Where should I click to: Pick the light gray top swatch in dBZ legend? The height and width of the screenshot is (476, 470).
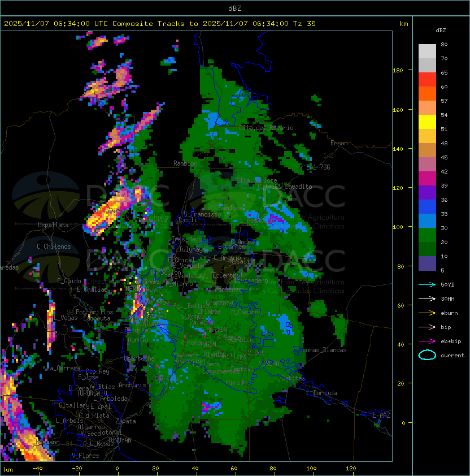pyautogui.click(x=427, y=51)
